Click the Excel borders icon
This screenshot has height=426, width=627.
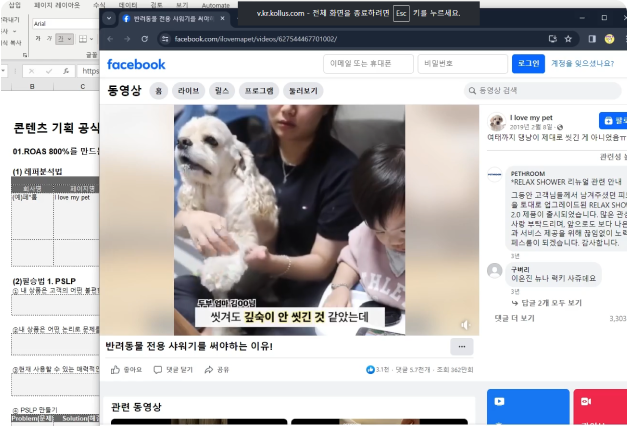click(x=83, y=39)
